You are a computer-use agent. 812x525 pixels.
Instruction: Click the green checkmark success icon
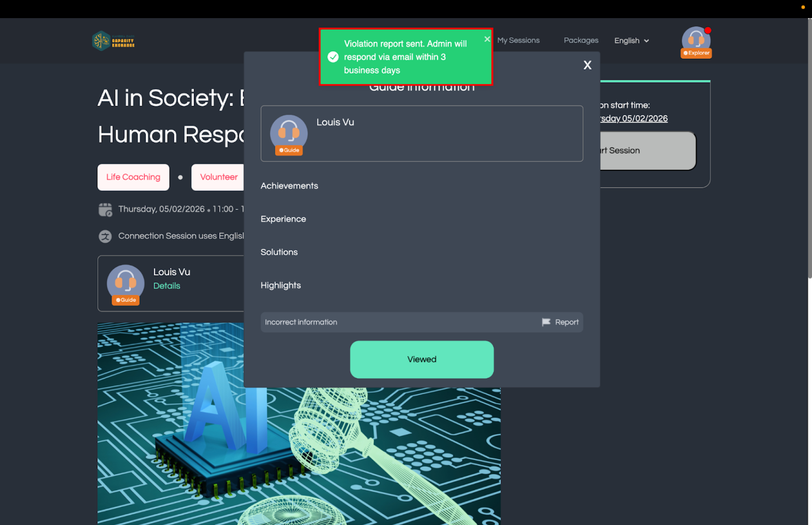333,57
